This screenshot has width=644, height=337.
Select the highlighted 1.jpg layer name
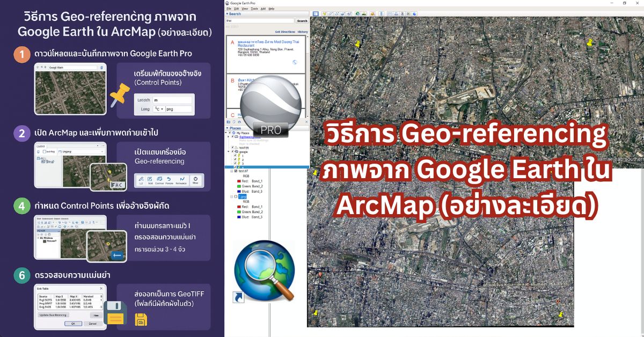click(x=243, y=196)
